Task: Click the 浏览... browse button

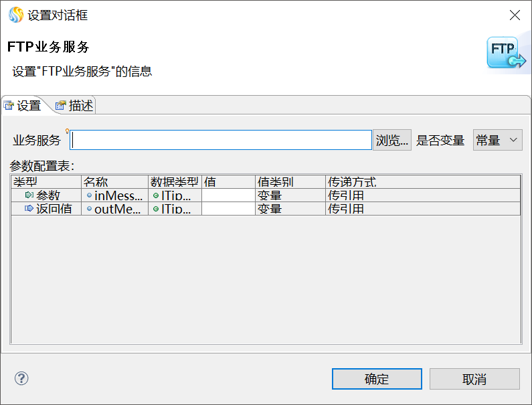Action: tap(392, 140)
